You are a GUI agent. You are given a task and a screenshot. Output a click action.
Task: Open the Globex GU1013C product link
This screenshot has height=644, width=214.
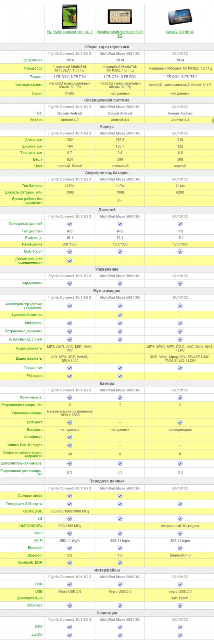180,32
